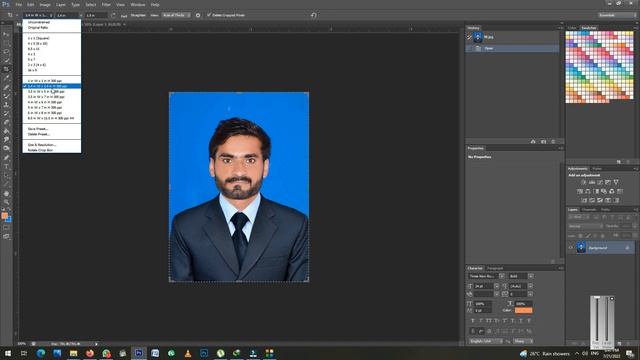Add a Vibrance adjustment
640x360 pixels.
[616, 182]
